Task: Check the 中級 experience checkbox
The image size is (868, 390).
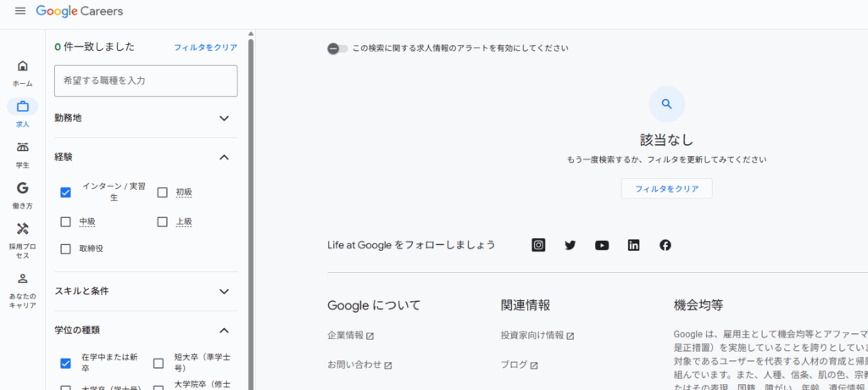Action: click(x=66, y=221)
